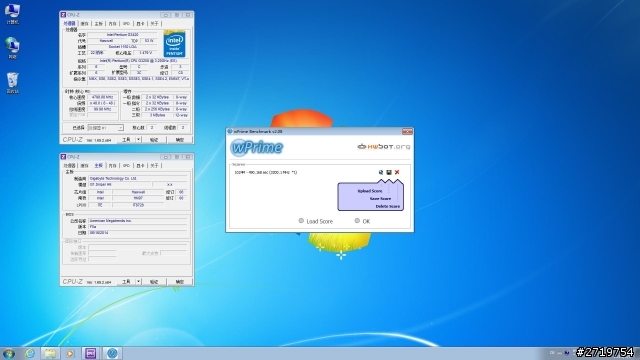
Task: Open the processor selection dropdown in upper CPU-Z
Action: pos(105,128)
